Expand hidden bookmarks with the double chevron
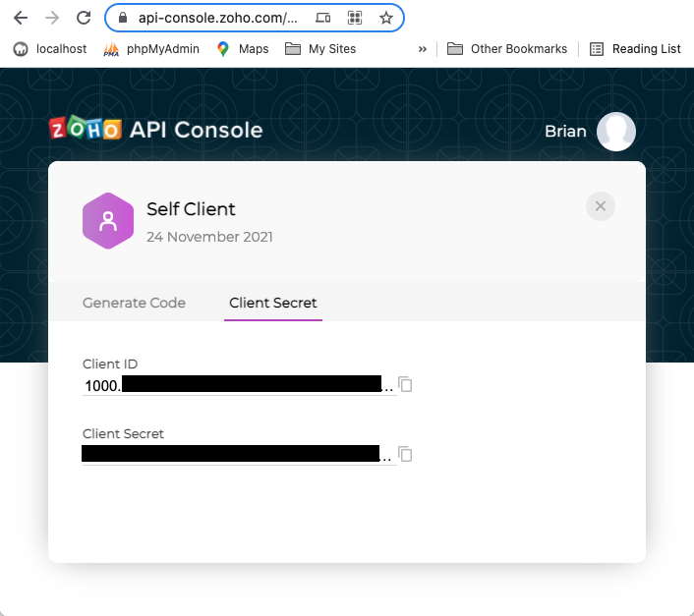This screenshot has width=694, height=616. pos(423,49)
